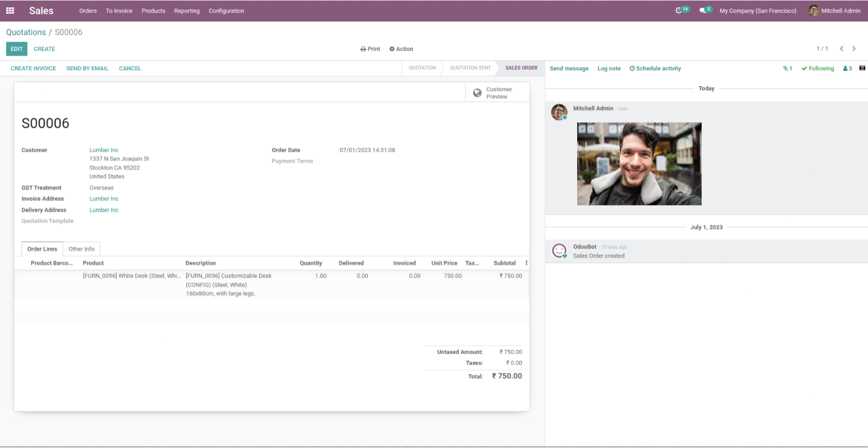Open company switcher My Company (San Francisco)

[758, 11]
